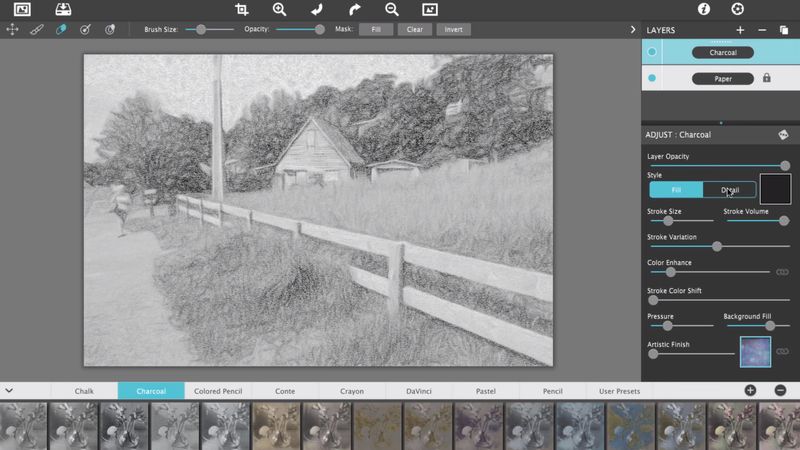
Task: Click link icon beside Artistic Finish
Action: (x=782, y=352)
